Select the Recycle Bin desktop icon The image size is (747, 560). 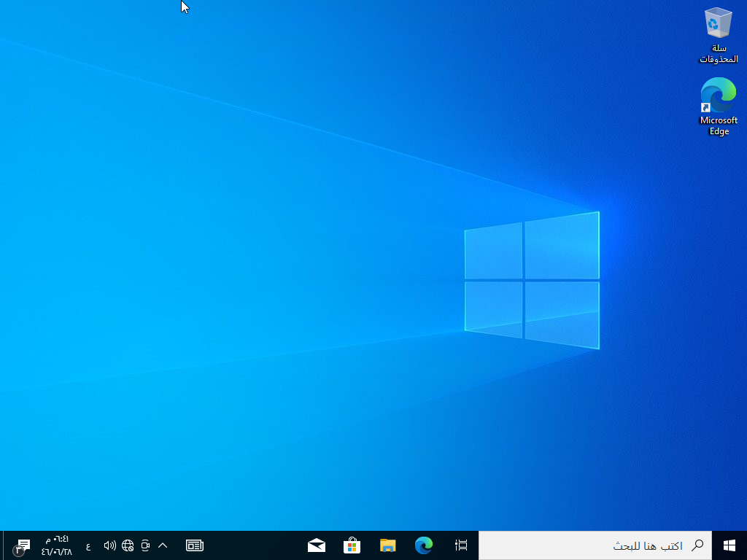[719, 24]
